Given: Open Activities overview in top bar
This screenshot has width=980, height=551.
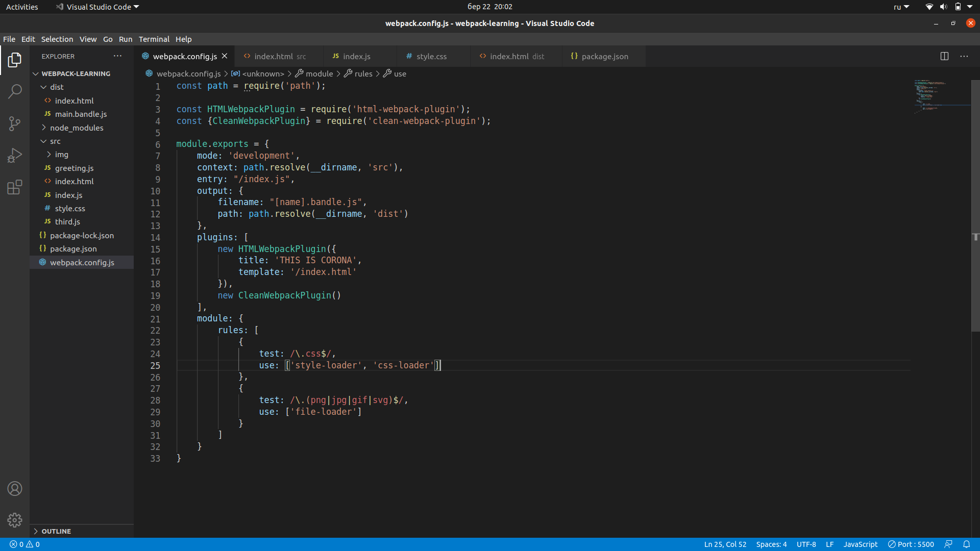Looking at the screenshot, I should tap(22, 7).
